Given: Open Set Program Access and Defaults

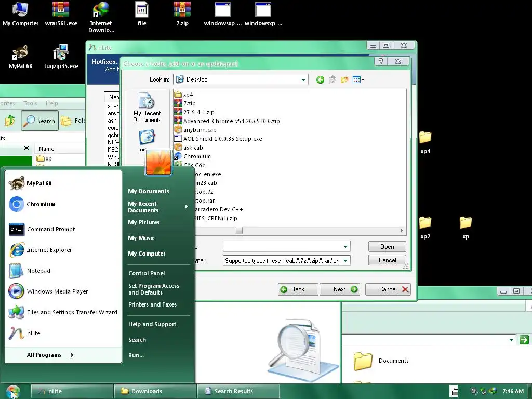Looking at the screenshot, I should pos(154,289).
